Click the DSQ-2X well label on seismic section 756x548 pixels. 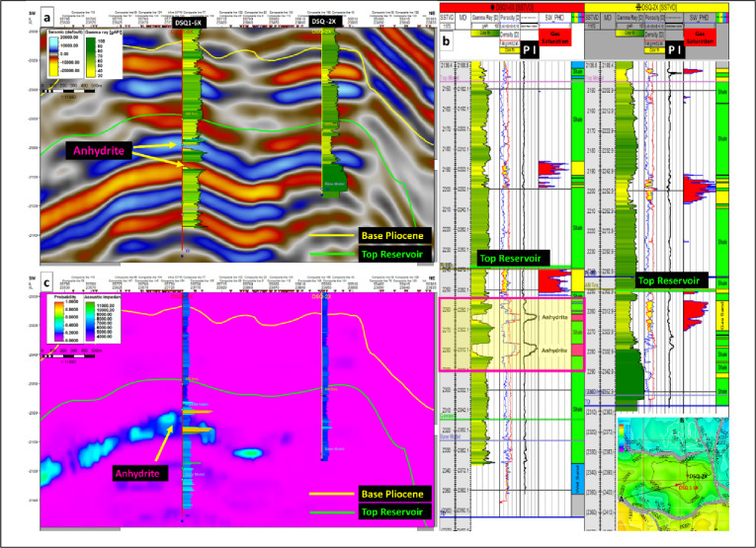326,21
